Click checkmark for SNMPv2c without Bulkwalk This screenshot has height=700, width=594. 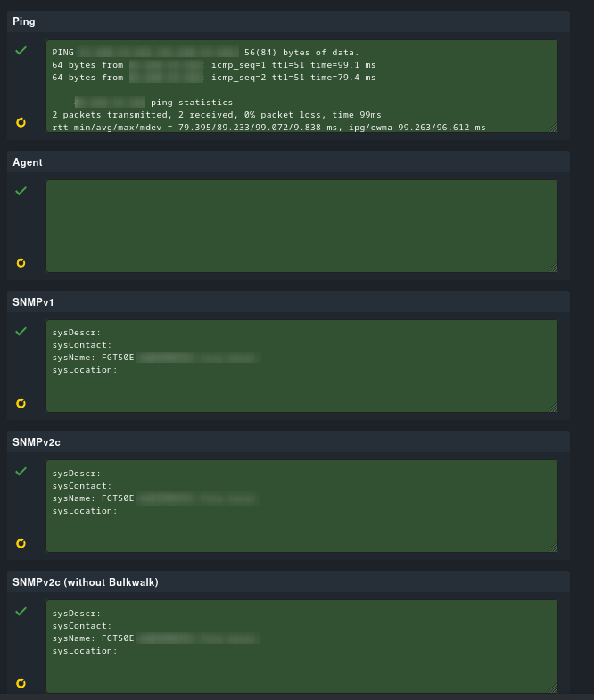coord(21,611)
